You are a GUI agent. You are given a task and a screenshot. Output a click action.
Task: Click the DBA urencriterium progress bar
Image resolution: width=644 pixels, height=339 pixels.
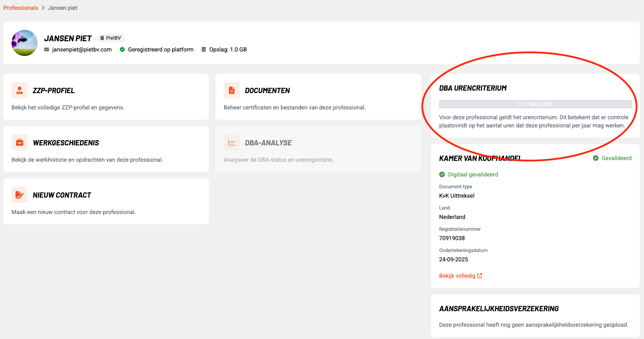tap(535, 104)
